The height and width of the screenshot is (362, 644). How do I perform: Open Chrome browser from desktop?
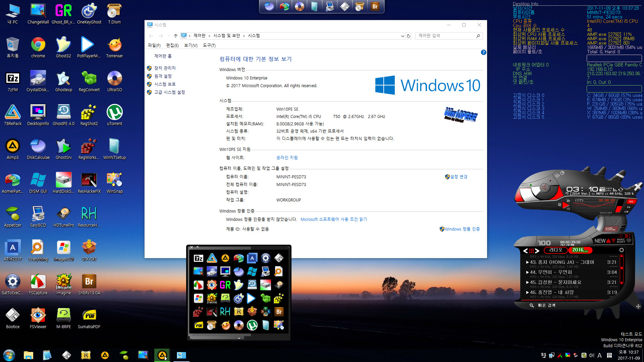coord(38,48)
